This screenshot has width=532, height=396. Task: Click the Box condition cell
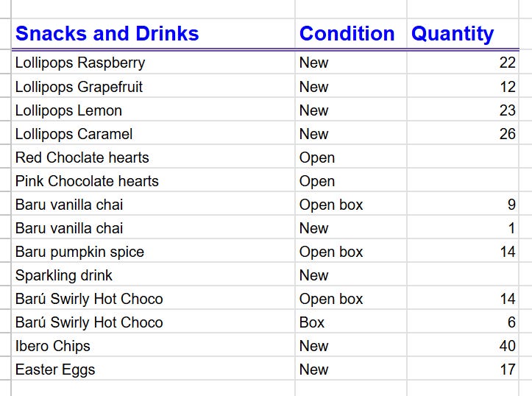tap(351, 322)
